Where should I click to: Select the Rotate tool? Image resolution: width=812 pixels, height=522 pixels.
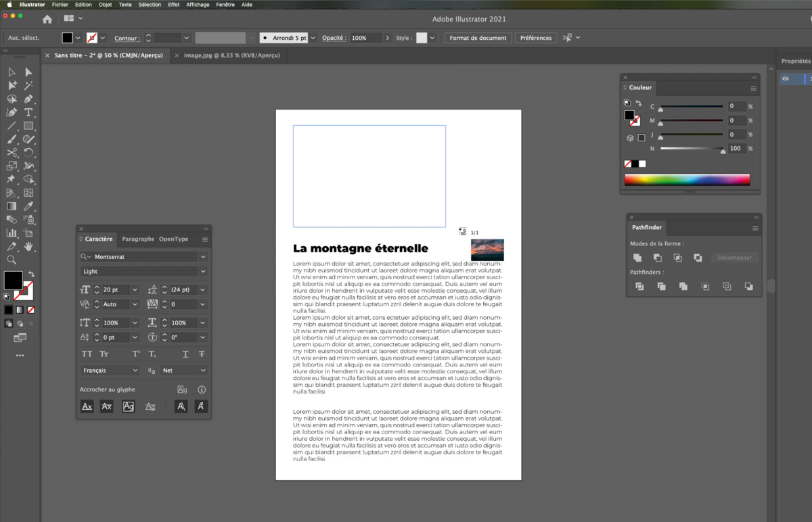(x=28, y=153)
